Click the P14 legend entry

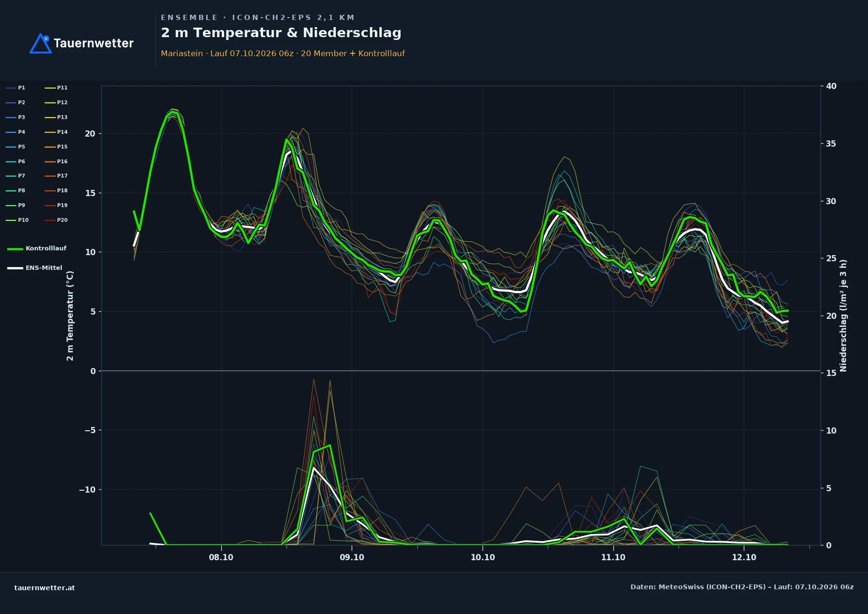pyautogui.click(x=56, y=132)
